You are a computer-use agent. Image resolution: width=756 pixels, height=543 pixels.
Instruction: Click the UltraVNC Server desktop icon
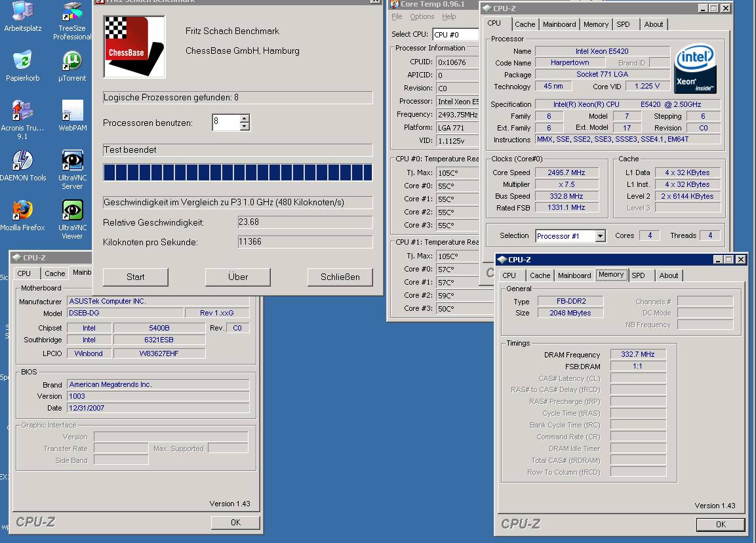coord(72,170)
